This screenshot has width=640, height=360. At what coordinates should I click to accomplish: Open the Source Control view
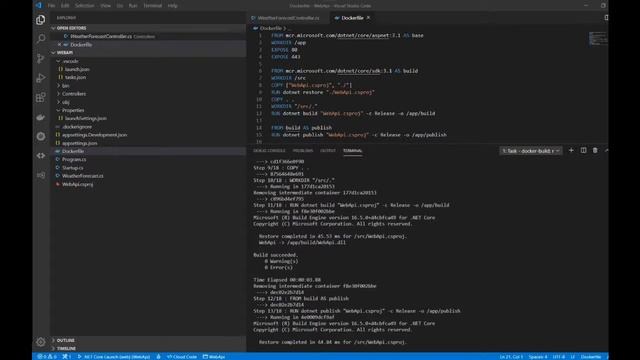[40, 58]
